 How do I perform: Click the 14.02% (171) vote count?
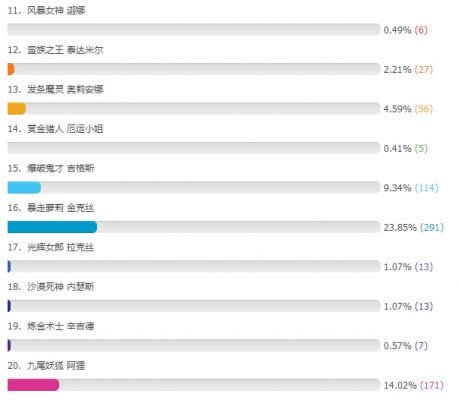413,385
